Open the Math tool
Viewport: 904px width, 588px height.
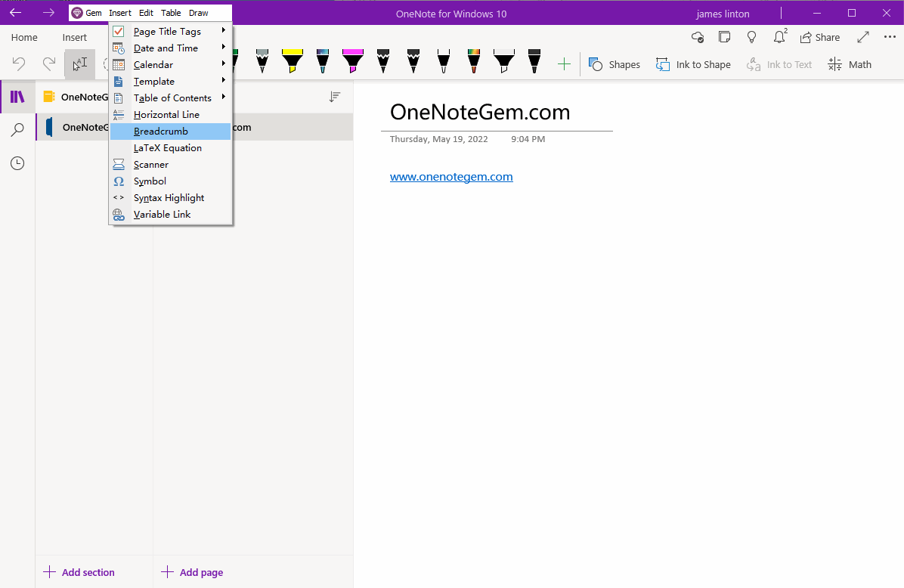tap(850, 64)
